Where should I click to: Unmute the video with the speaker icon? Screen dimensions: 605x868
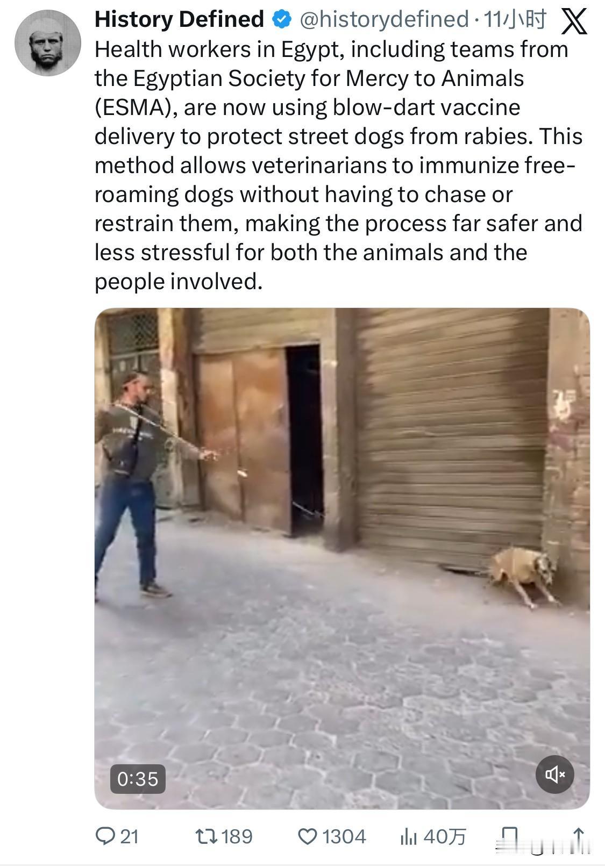click(555, 774)
